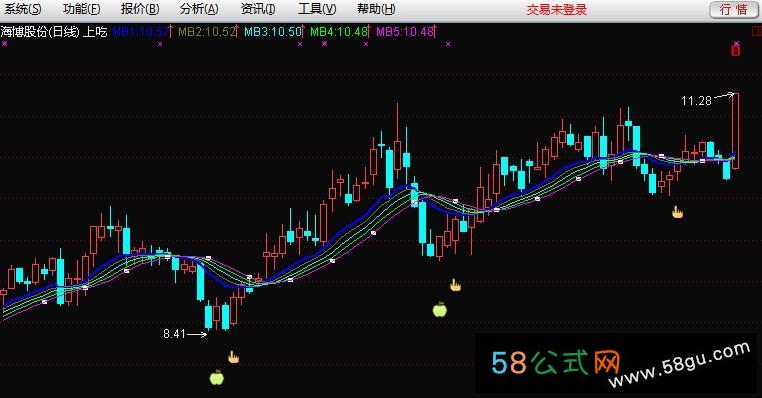Open the 功能(F) menu
The image size is (762, 398).
pos(81,9)
